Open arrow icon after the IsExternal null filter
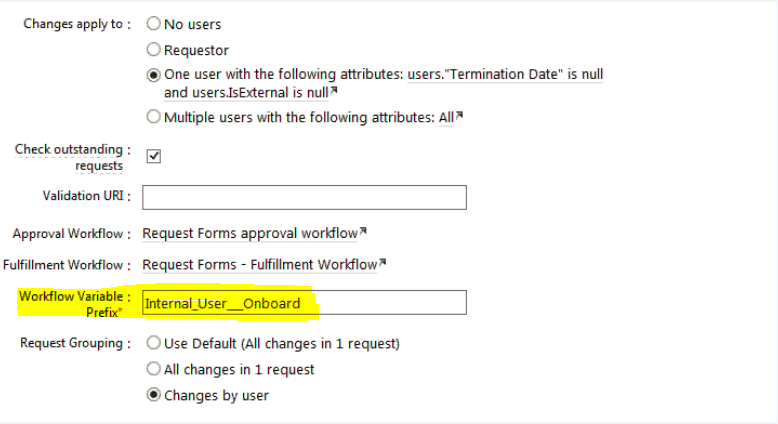The height and width of the screenshot is (424, 778). coord(335,92)
